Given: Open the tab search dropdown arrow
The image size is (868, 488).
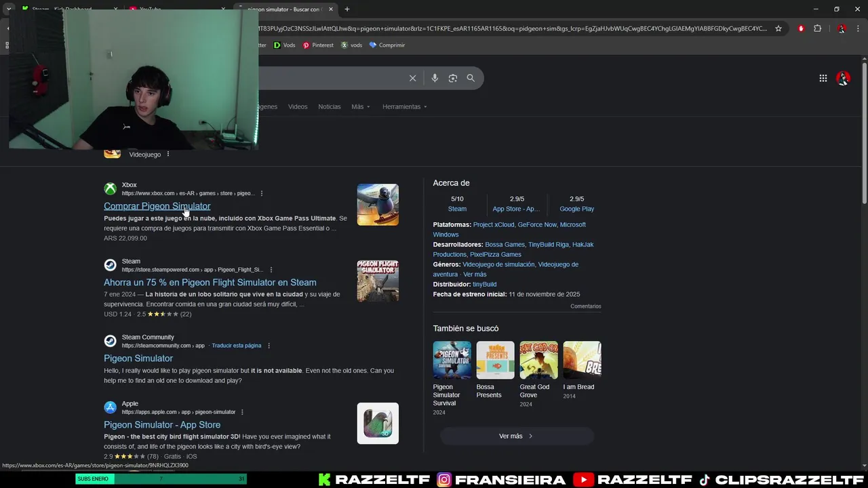Looking at the screenshot, I should click(x=9, y=9).
